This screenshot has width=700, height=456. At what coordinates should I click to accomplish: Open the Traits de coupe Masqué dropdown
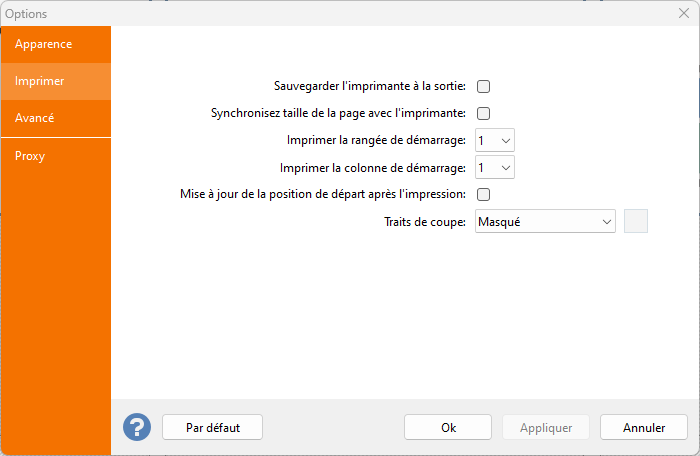545,222
